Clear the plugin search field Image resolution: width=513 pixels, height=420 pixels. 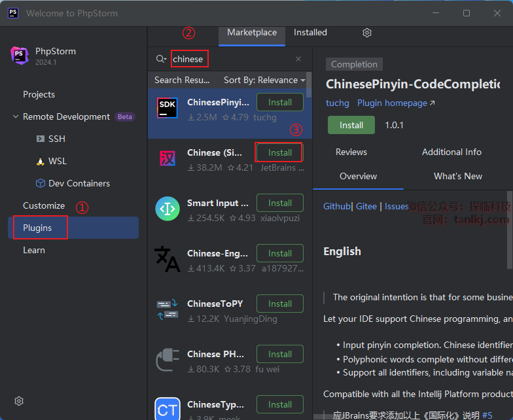[x=298, y=59]
